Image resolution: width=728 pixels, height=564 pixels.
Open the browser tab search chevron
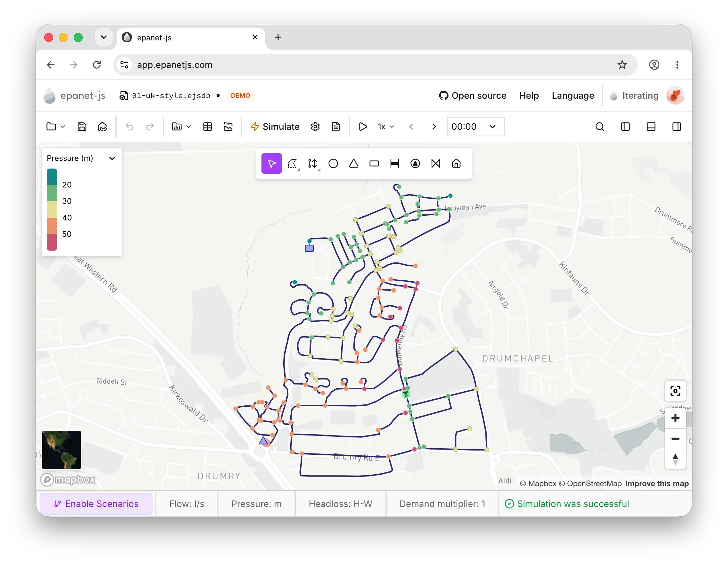pos(104,37)
